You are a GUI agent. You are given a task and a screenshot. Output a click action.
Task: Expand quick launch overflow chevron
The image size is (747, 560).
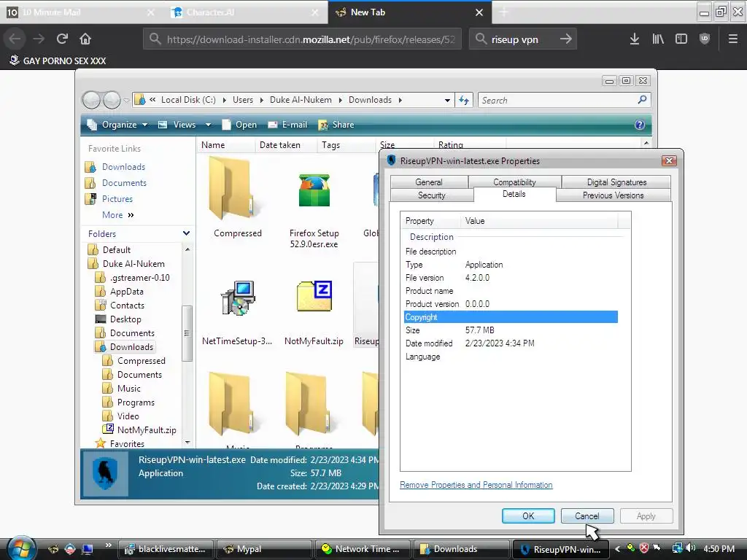[x=108, y=545]
